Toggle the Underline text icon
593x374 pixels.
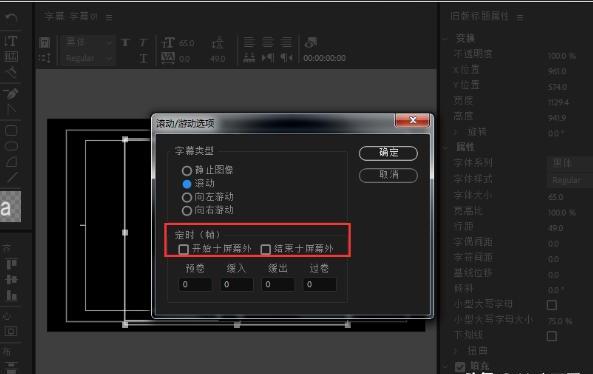click(143, 58)
